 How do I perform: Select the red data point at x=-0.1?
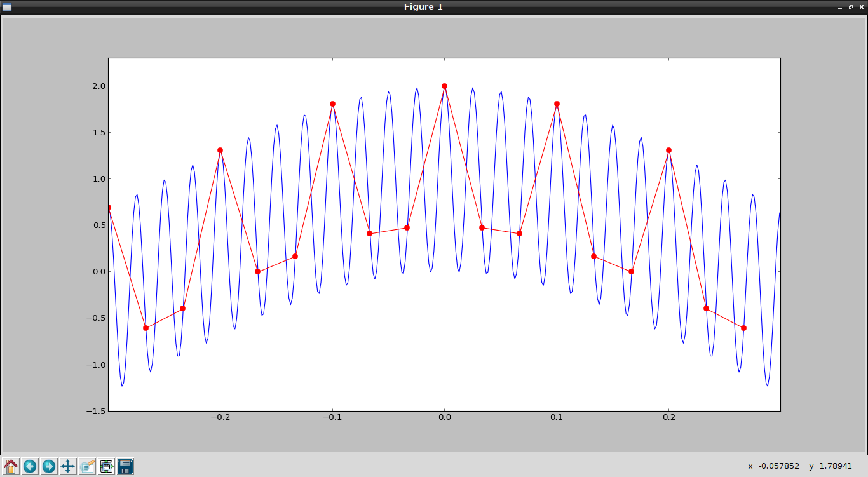[332, 104]
